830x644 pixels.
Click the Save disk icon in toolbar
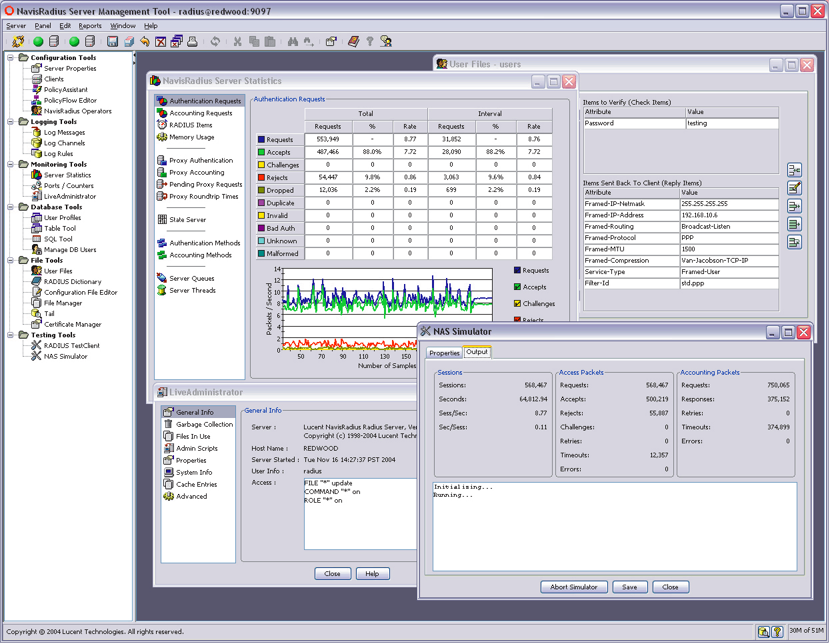click(113, 41)
